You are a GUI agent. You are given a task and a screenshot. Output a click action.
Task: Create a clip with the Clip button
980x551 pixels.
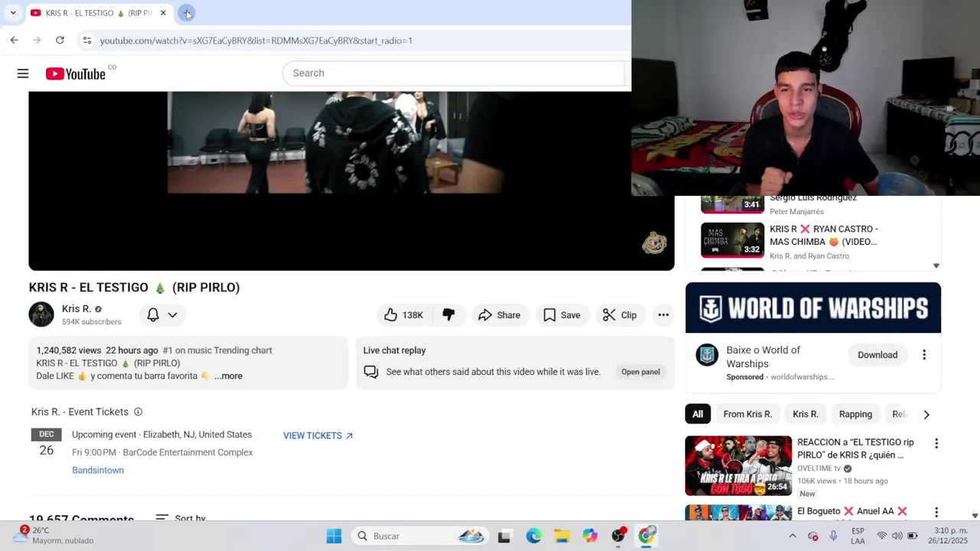[x=619, y=315]
